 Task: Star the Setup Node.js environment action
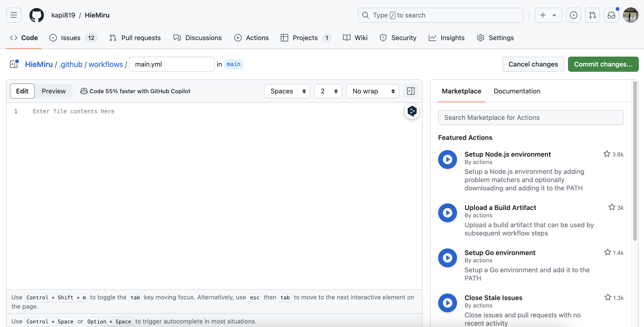[607, 154]
